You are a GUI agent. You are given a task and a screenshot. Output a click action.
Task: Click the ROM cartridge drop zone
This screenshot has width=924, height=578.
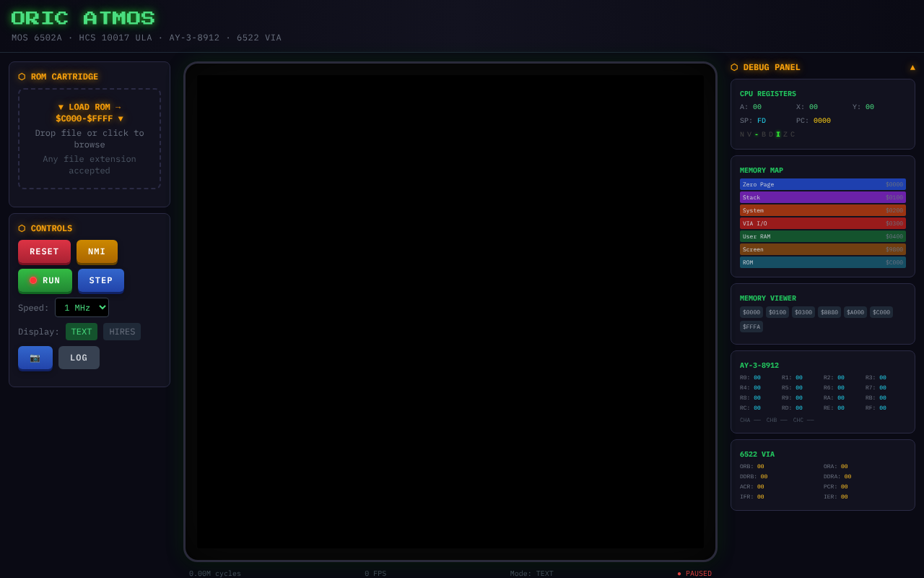click(x=89, y=139)
